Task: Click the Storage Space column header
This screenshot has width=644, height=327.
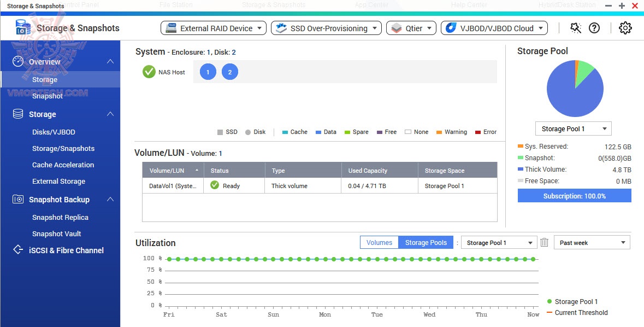Action: point(458,170)
